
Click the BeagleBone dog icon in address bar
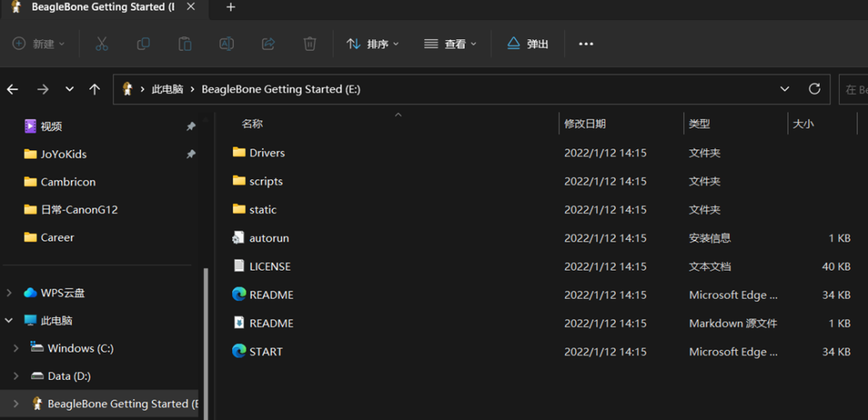point(127,88)
